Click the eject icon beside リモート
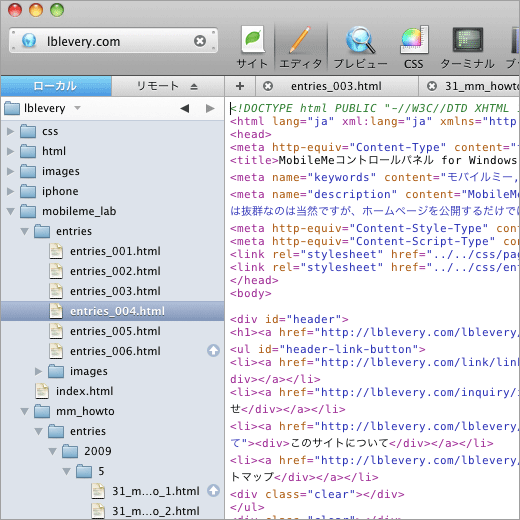 tap(194, 87)
